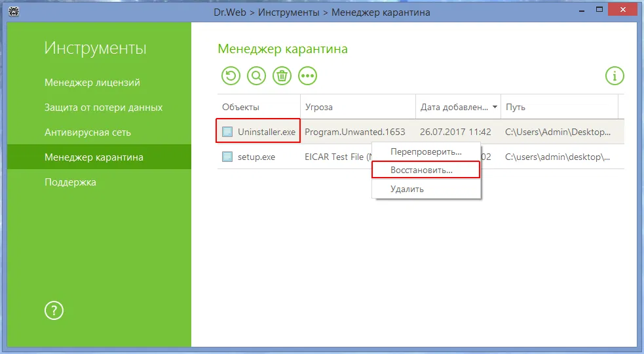Click the rescan magnifier icon
644x354 pixels.
pyautogui.click(x=256, y=75)
